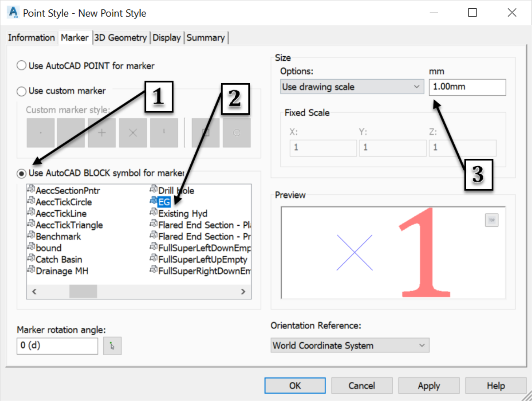Switch to the 3D Geometry tab
This screenshot has height=401, width=532.
pyautogui.click(x=121, y=38)
